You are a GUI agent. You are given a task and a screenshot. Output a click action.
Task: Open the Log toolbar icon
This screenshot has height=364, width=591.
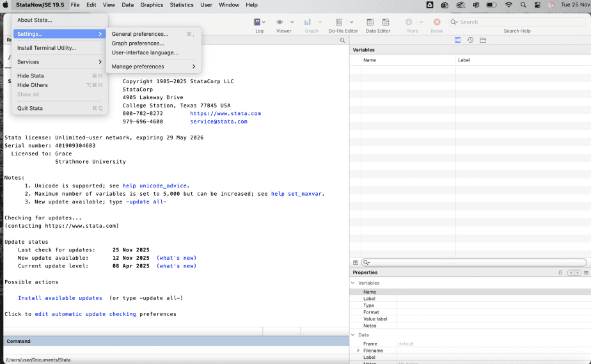pyautogui.click(x=256, y=22)
